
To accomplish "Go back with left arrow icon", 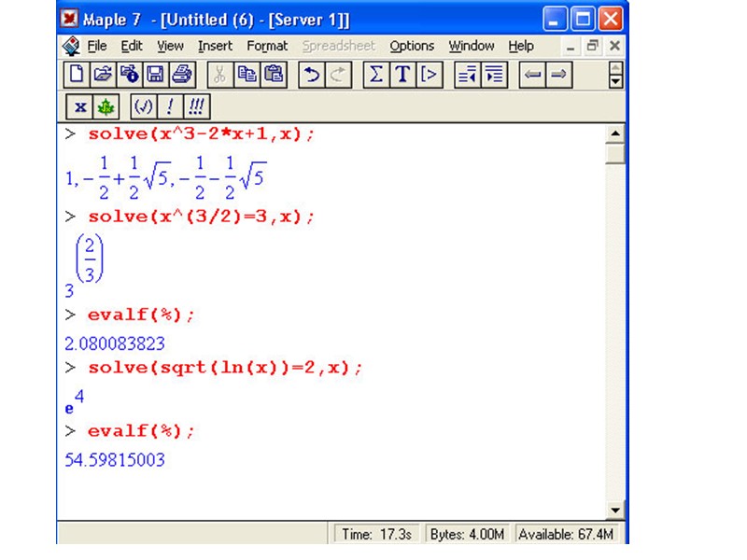I will pos(532,75).
